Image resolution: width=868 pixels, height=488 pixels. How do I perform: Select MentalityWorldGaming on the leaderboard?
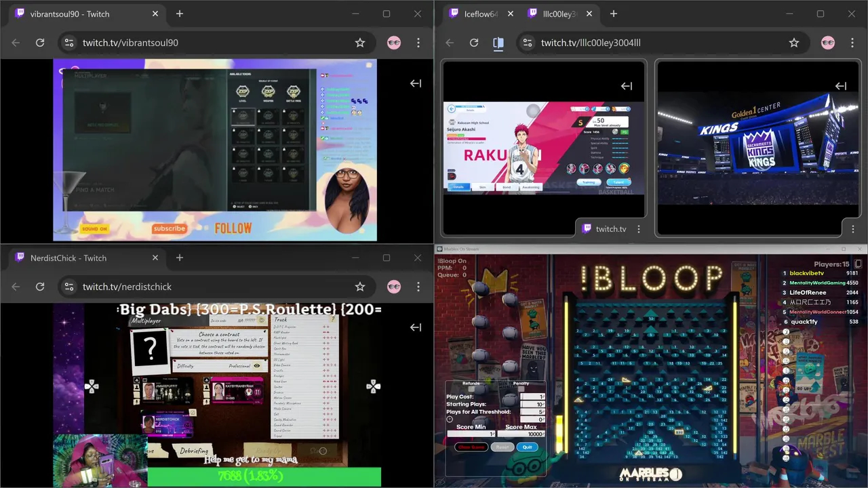point(817,283)
